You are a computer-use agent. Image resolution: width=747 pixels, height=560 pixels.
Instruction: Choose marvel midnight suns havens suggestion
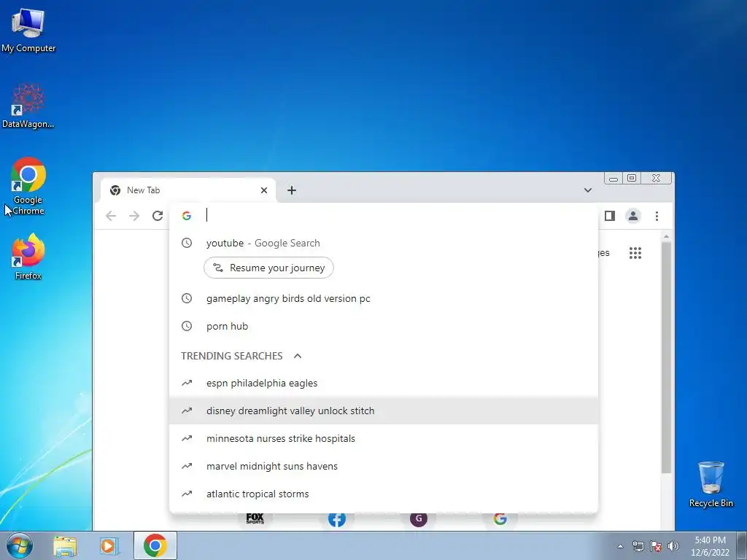pyautogui.click(x=384, y=466)
